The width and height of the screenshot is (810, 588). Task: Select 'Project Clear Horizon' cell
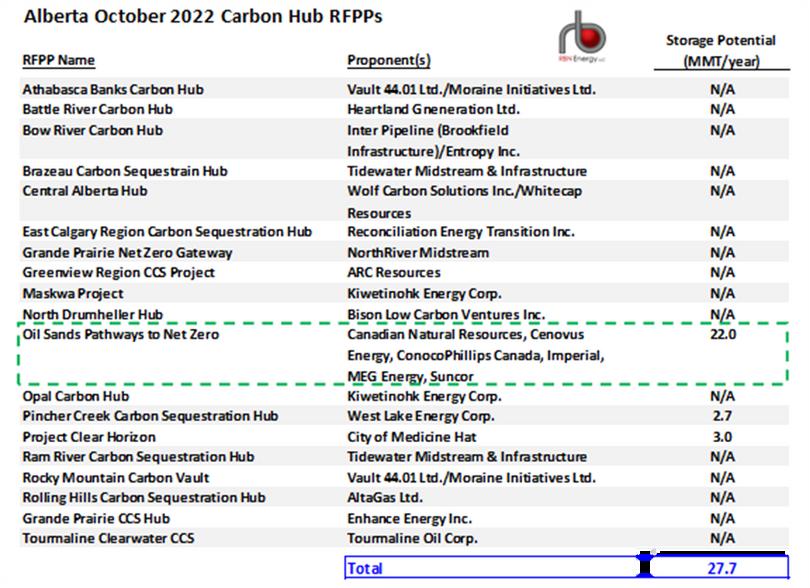click(89, 437)
